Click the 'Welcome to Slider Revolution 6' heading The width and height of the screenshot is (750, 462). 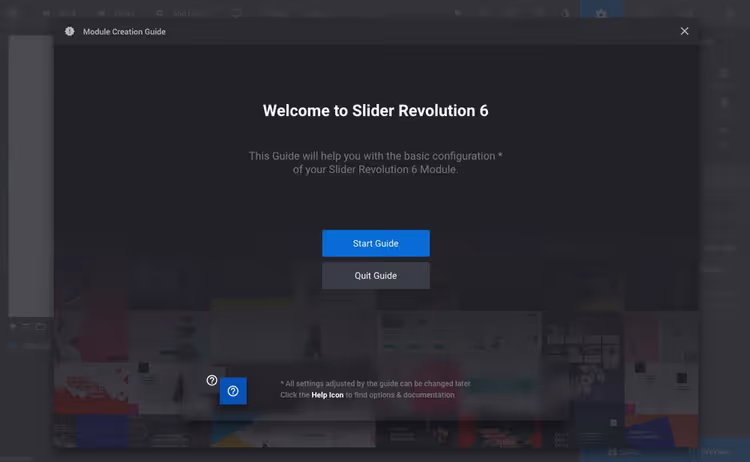click(x=375, y=110)
